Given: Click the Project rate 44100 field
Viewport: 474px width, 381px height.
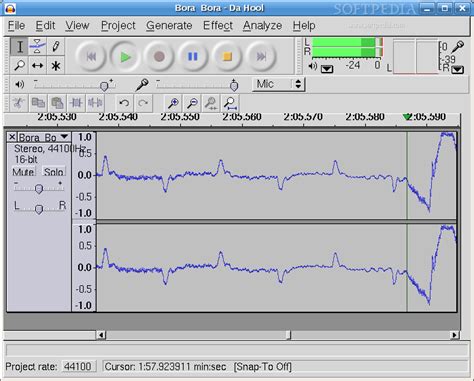Looking at the screenshot, I should (x=78, y=367).
